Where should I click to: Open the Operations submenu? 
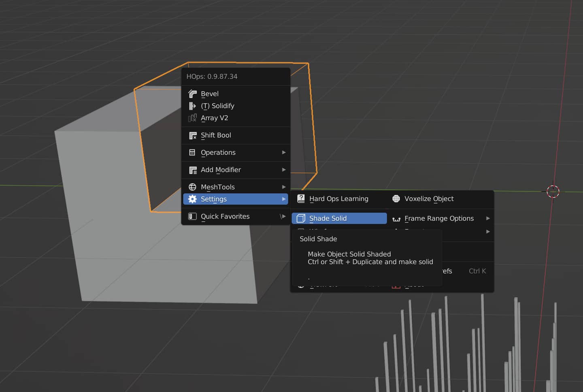[236, 153]
